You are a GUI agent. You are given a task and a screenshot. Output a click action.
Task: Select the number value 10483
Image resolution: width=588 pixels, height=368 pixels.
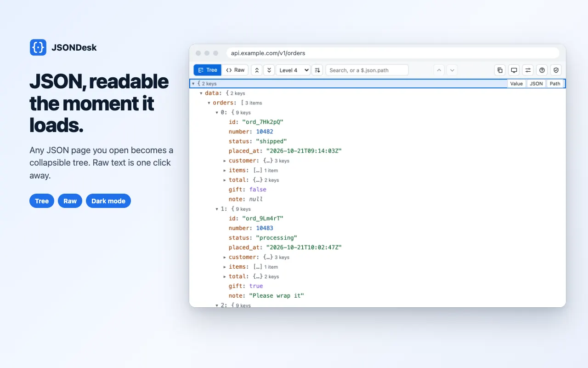click(x=265, y=228)
